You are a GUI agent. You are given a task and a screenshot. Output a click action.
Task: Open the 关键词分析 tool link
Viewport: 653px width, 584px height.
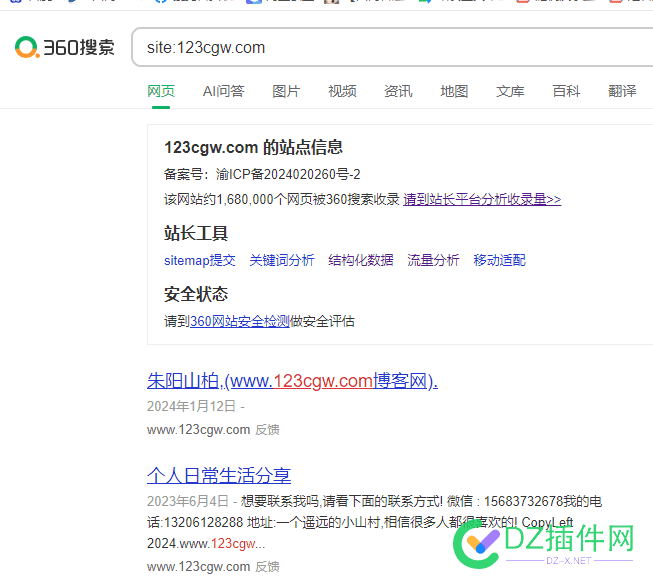coord(282,260)
